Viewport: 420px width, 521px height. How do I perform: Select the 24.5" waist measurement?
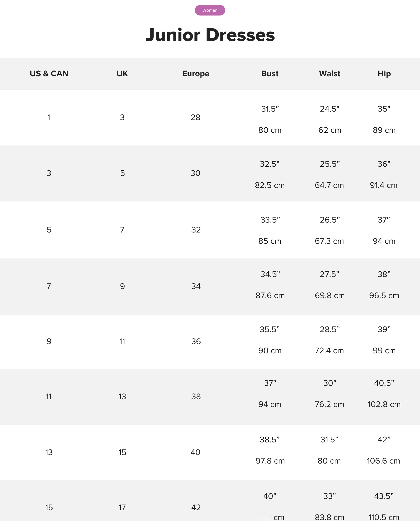coord(330,109)
